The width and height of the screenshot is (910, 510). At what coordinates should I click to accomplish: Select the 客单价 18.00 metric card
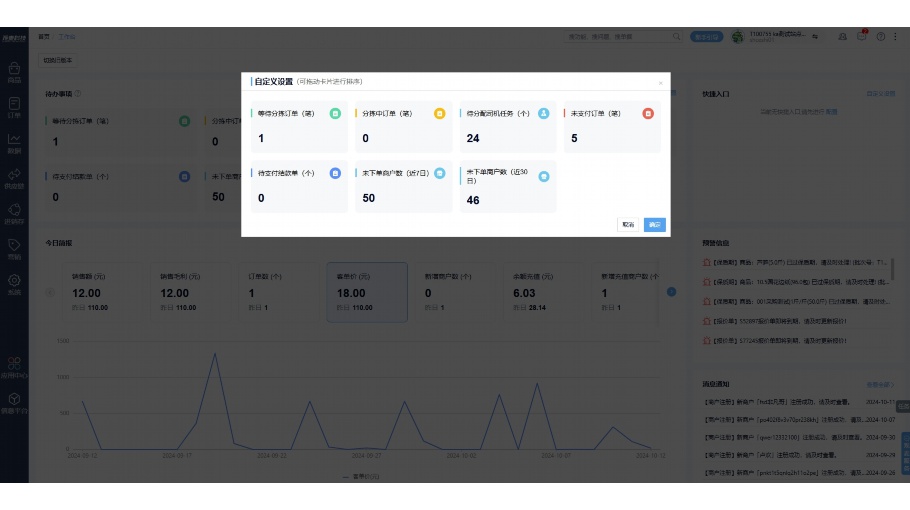[x=367, y=292]
